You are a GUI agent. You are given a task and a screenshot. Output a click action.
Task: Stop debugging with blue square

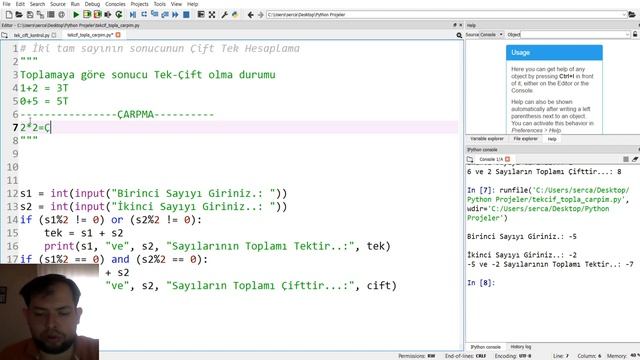(x=186, y=15)
